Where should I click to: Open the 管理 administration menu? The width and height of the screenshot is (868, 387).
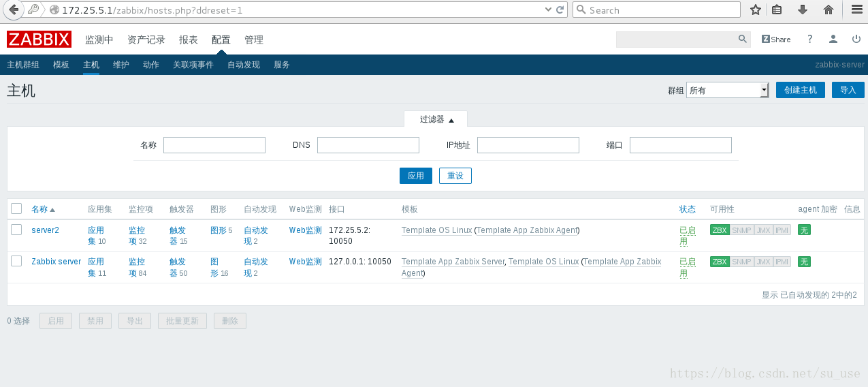pyautogui.click(x=254, y=40)
